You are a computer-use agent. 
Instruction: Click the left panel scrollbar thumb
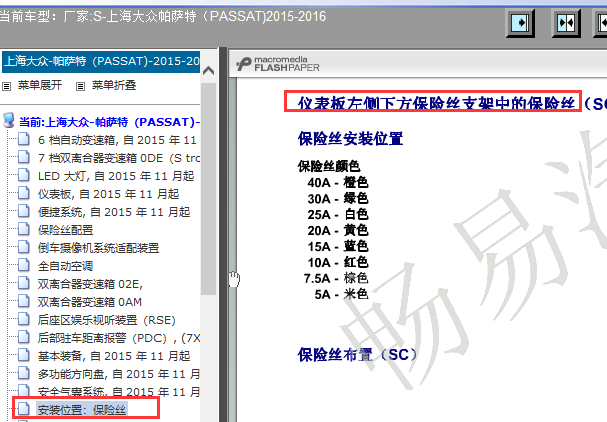click(x=208, y=189)
